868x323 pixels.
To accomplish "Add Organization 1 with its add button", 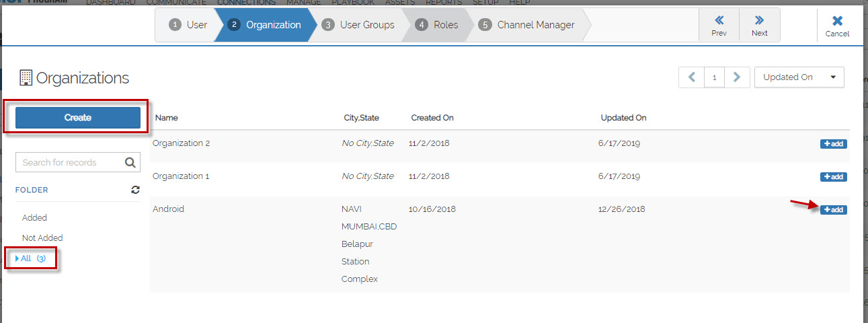I will click(x=833, y=177).
